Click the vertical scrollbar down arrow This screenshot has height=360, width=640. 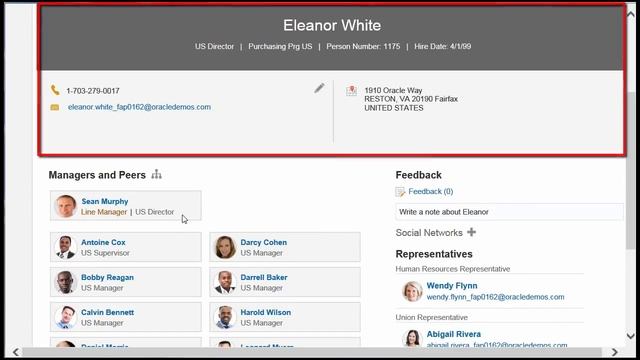coord(631,336)
